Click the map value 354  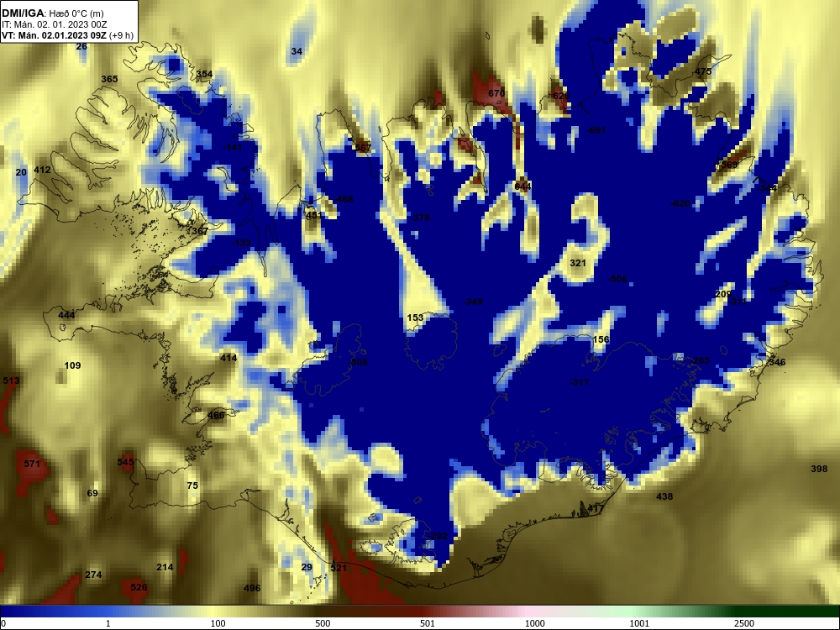204,74
